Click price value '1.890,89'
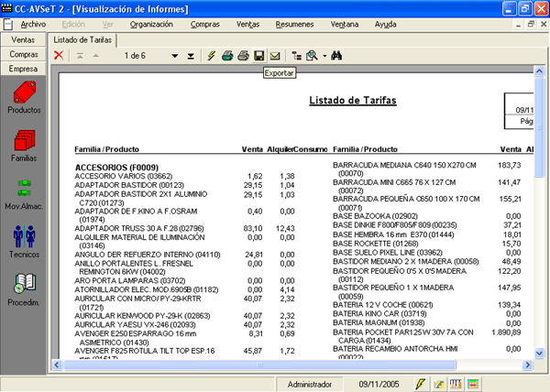Screen dimensions: 550x392 506,332
